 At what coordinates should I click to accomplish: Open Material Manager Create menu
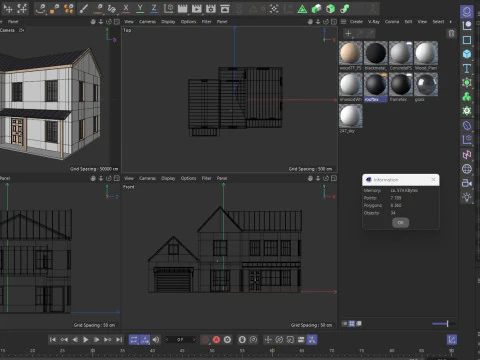point(356,22)
